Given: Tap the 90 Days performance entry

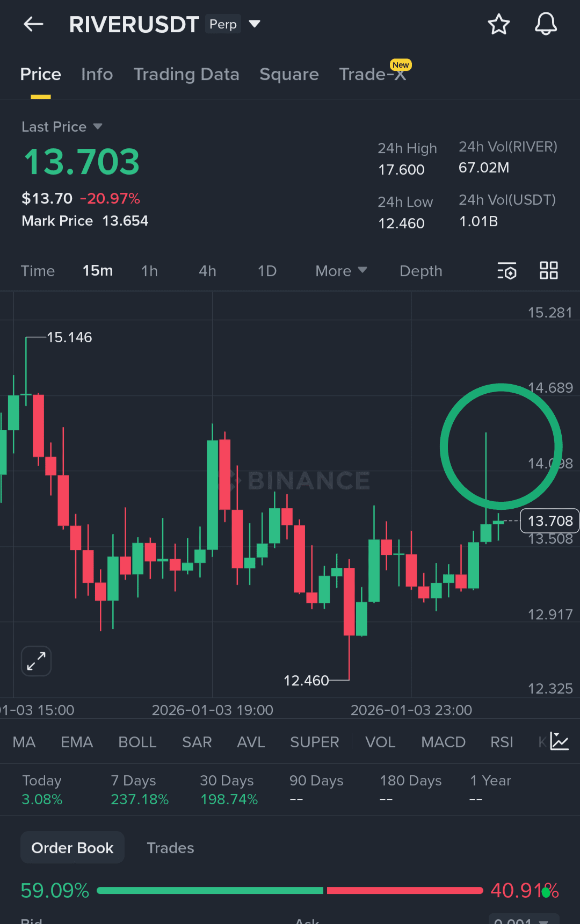Looking at the screenshot, I should (316, 790).
